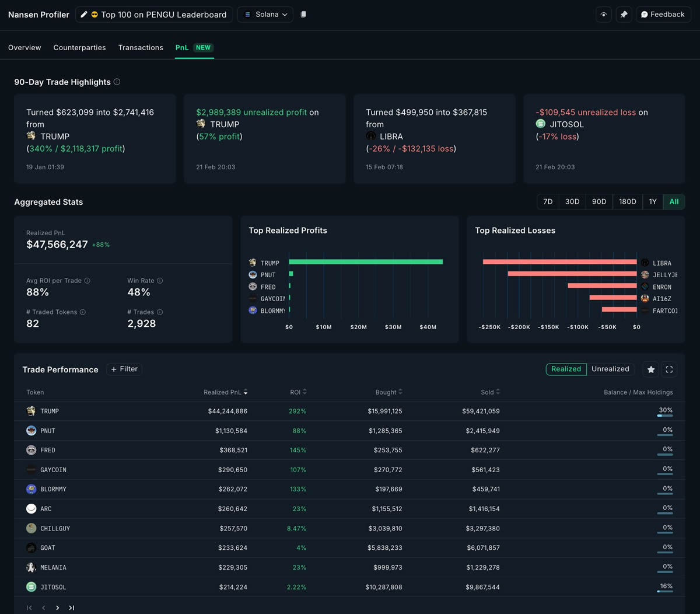Open the Transactions tab
Viewport: 700px width, 614px height.
tap(141, 47)
